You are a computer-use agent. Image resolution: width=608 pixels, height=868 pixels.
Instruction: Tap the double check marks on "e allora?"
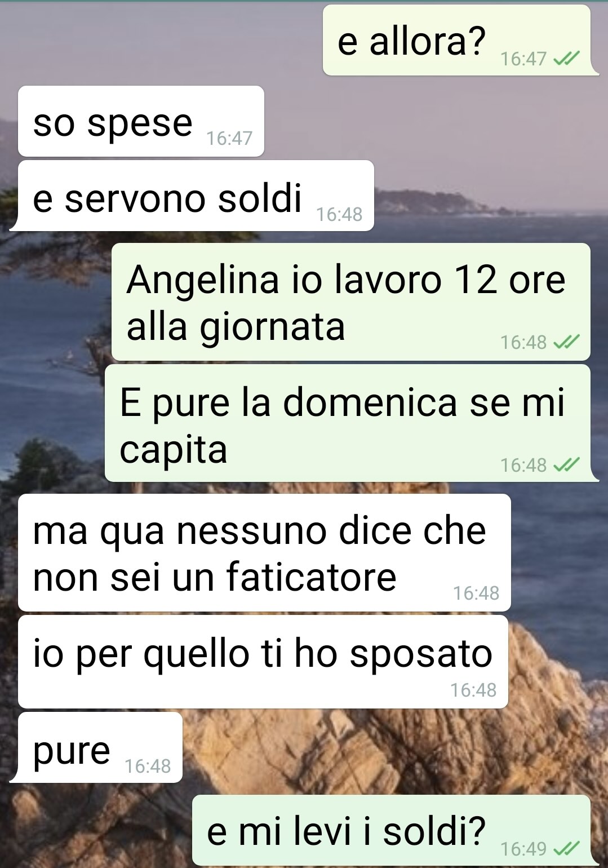pos(566,59)
